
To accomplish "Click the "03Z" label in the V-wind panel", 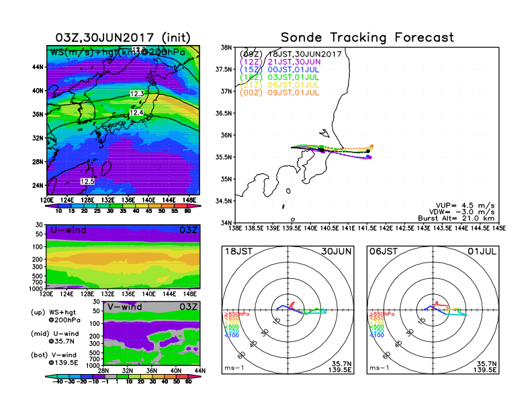I will pos(188,307).
